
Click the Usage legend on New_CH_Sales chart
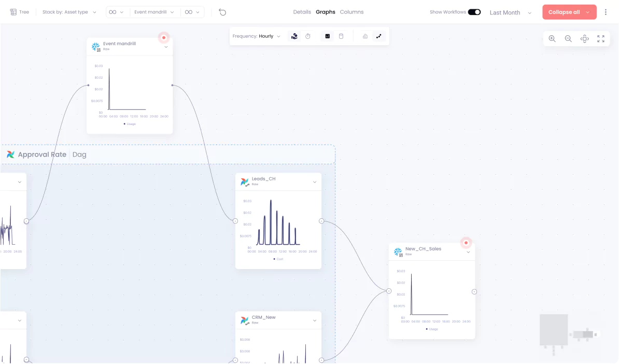(x=432, y=329)
